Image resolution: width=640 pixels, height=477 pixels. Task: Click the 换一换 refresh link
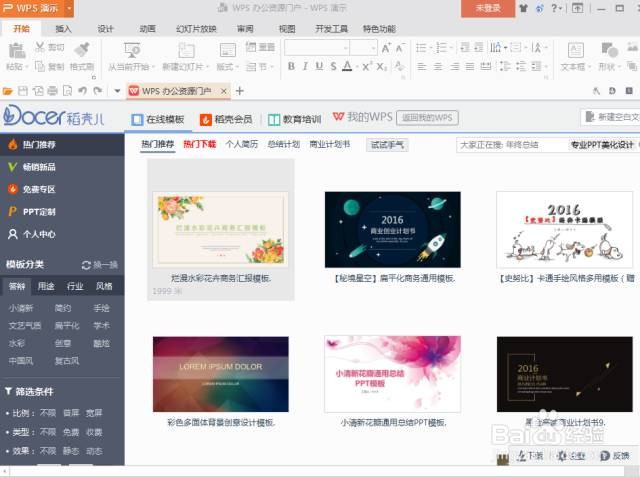[100, 265]
